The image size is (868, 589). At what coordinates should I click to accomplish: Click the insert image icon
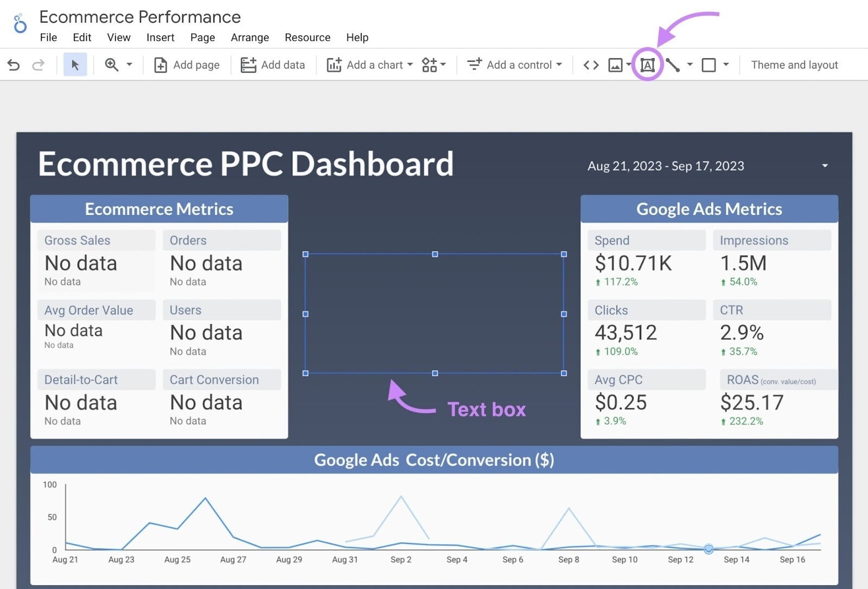[x=615, y=65]
